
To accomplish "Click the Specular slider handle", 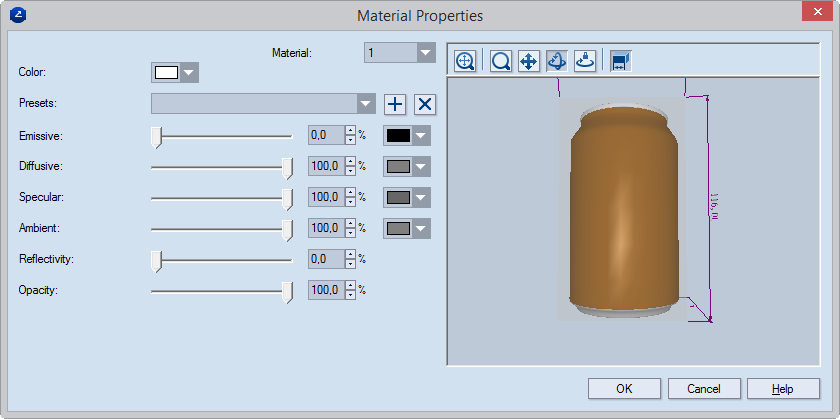I will pyautogui.click(x=288, y=198).
